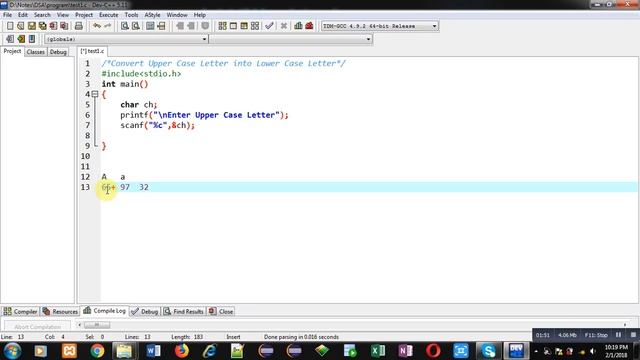Open the Search menu
Viewport: 640px width, 360px height.
click(x=42, y=15)
